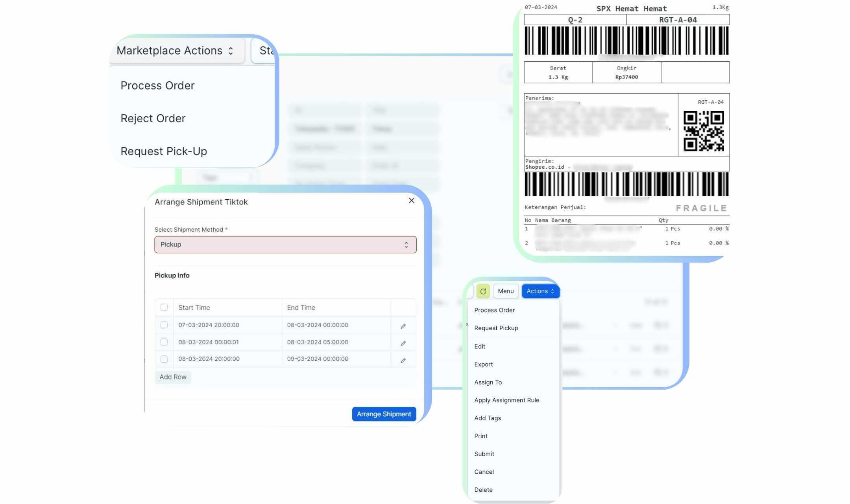Open the blue Actions dropdown
This screenshot has width=850, height=504.
click(540, 291)
